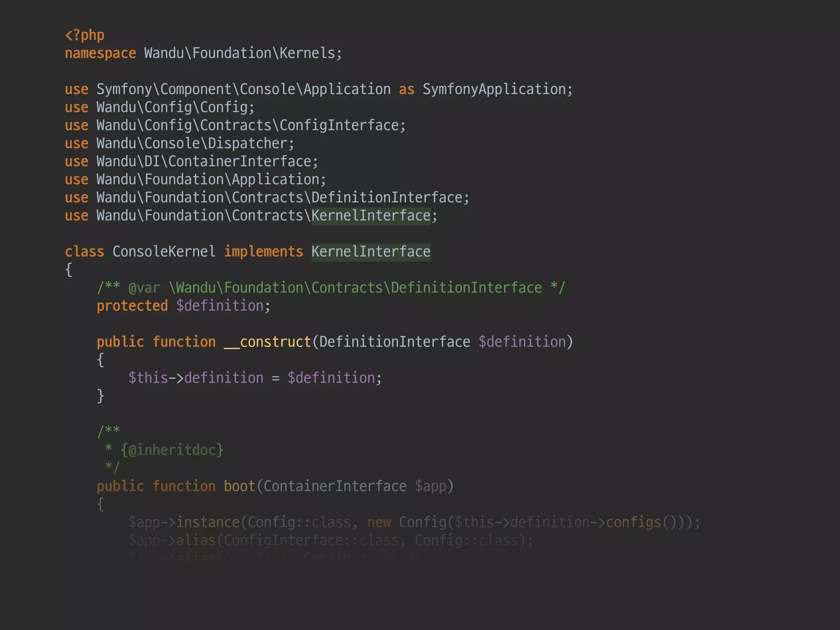This screenshot has height=630, width=840.
Task: Click 'configs' method call
Action: click(634, 523)
